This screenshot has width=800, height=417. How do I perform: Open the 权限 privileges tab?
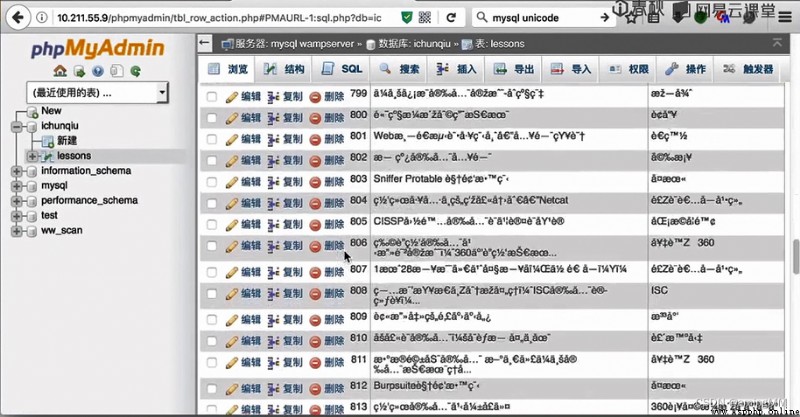pos(629,69)
